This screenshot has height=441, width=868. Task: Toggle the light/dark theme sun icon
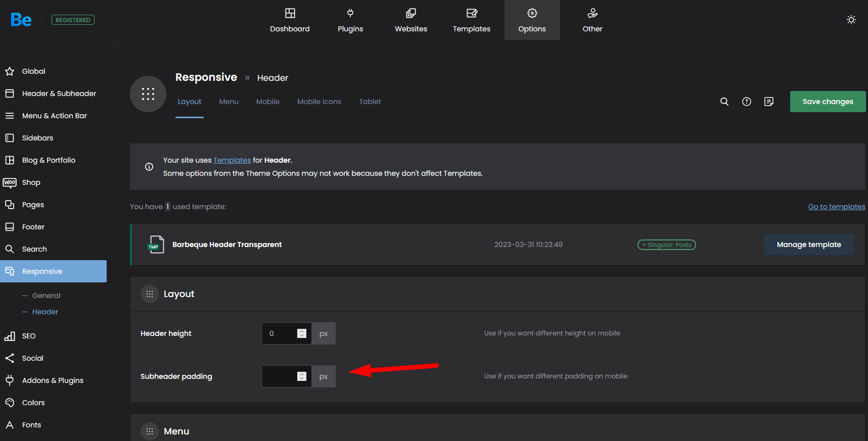[x=851, y=20]
